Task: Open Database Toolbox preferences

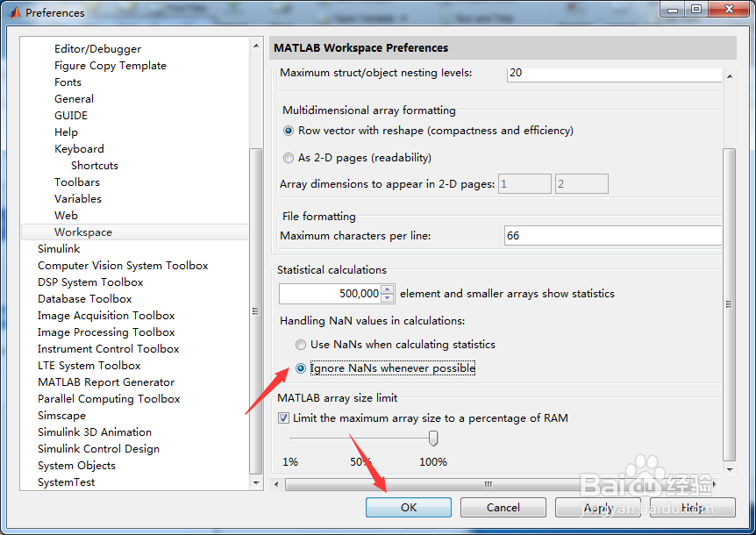Action: [x=85, y=299]
